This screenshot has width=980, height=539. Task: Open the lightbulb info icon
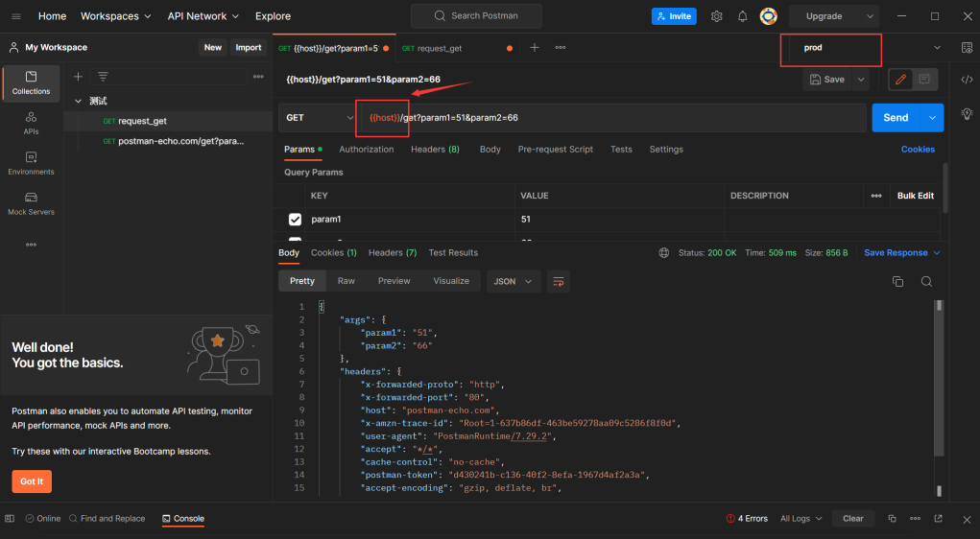pos(967,114)
